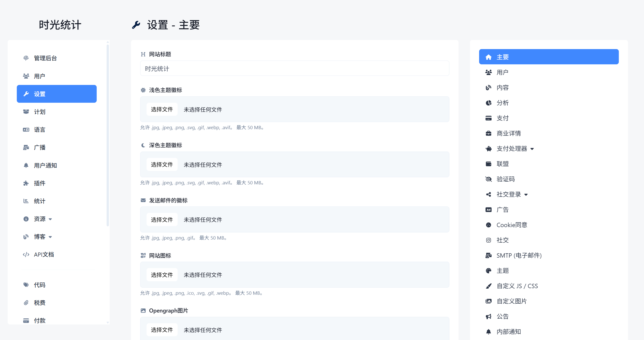
Task: Click the piggy bank 支付处理器 icon
Action: 488,149
